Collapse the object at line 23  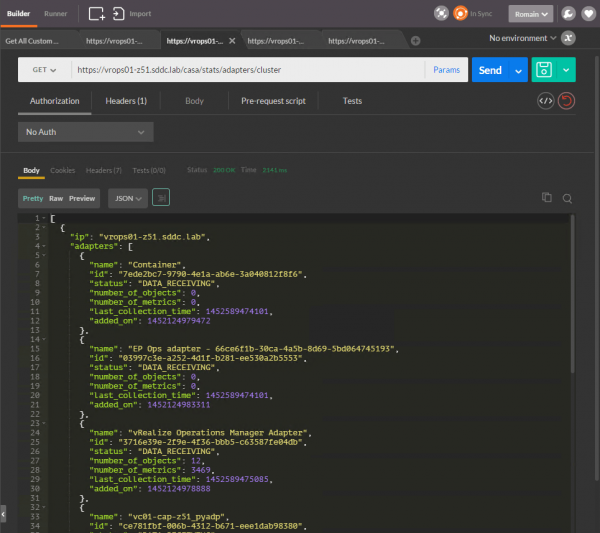[x=44, y=423]
